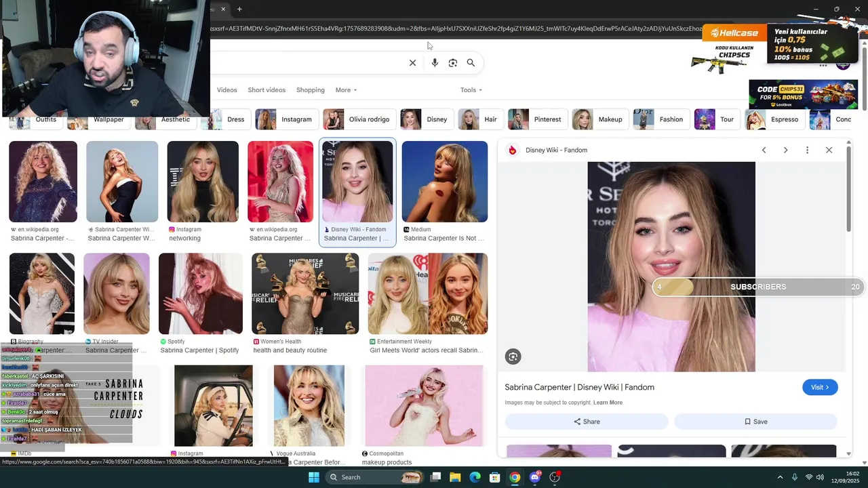The image size is (868, 488).
Task: Open Windows Start menu
Action: tap(314, 477)
